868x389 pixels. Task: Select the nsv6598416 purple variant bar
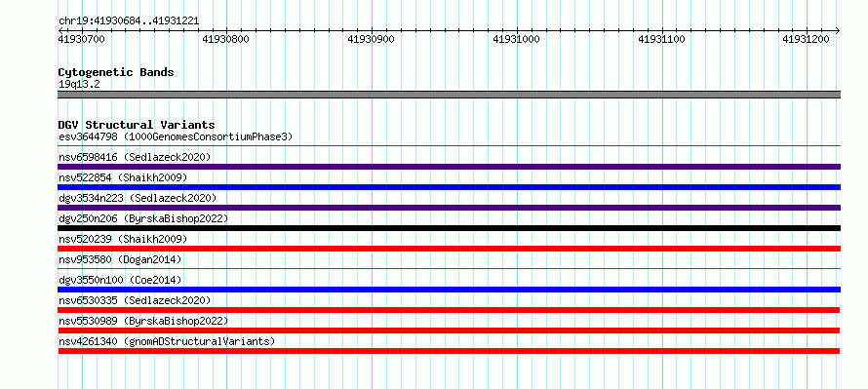pyautogui.click(x=449, y=167)
